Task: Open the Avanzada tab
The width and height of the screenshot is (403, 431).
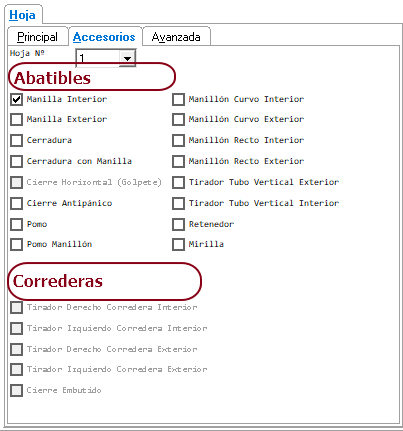Action: [176, 37]
